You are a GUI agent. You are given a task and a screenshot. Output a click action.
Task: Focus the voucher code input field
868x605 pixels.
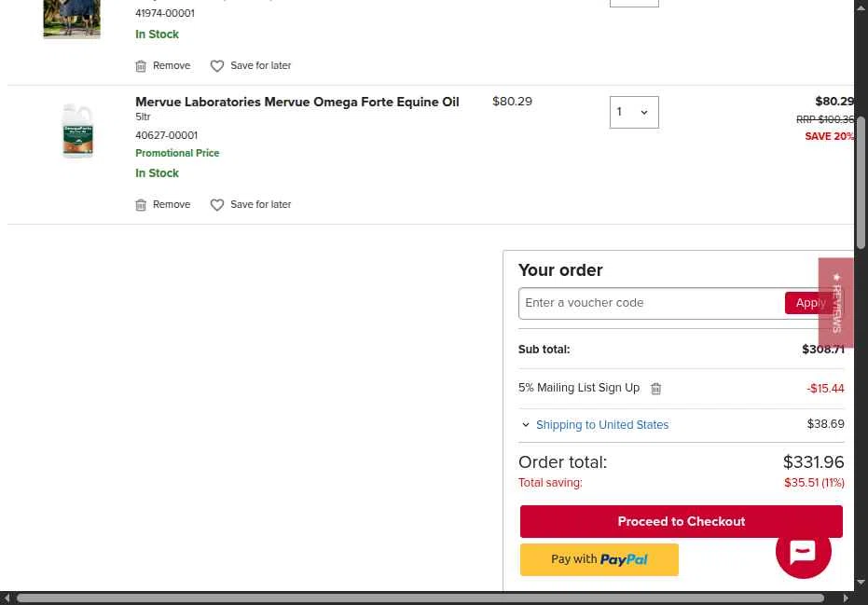tap(652, 303)
